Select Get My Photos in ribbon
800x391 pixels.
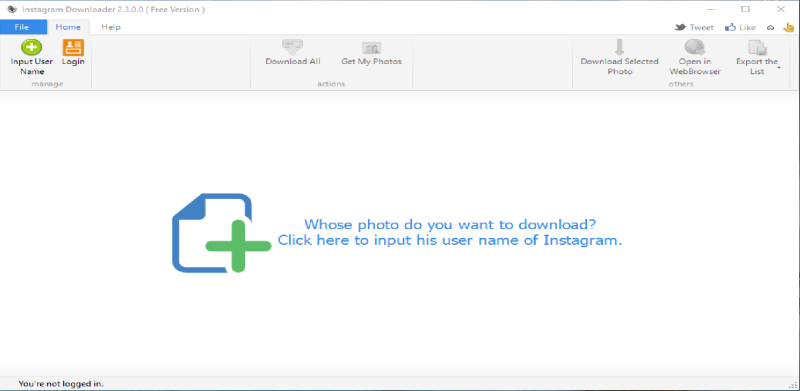click(x=371, y=53)
